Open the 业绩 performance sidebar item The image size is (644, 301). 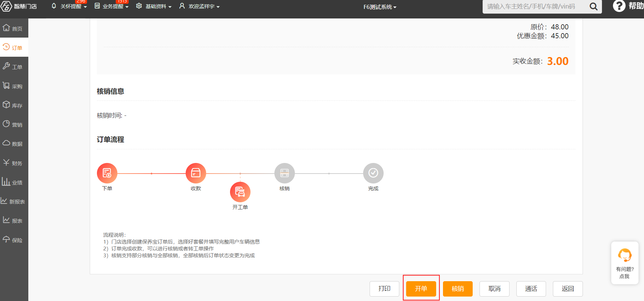coord(14,182)
